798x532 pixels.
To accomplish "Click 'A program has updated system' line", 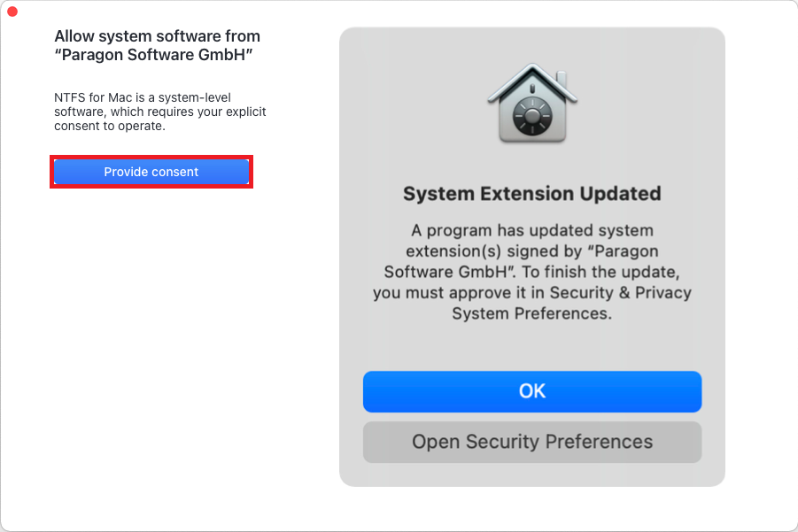I will coord(531,230).
